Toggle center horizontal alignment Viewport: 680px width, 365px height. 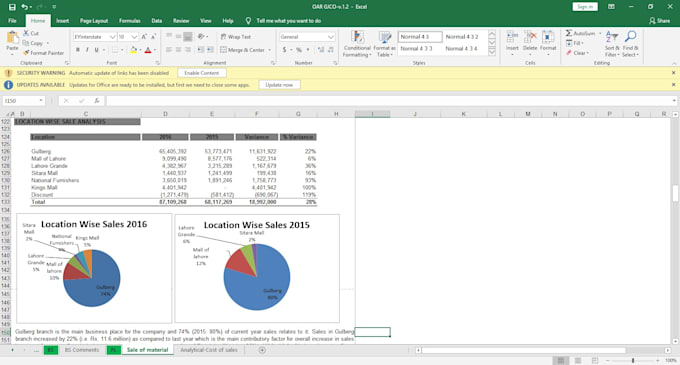pos(178,50)
